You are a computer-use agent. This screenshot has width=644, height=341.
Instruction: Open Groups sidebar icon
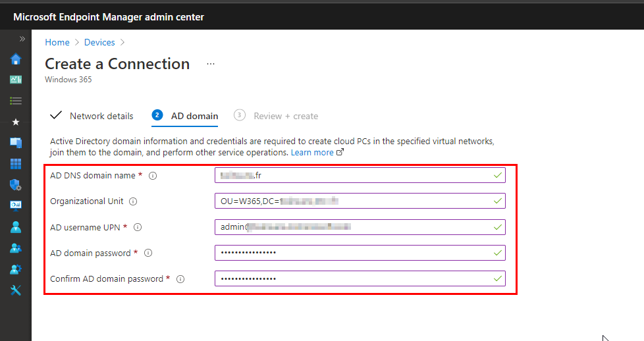[x=16, y=248]
